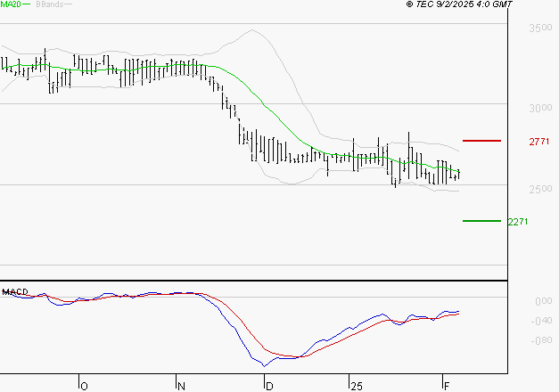This screenshot has height=392, width=559.
Task: Click the red resistance line marker
Action: 481,141
